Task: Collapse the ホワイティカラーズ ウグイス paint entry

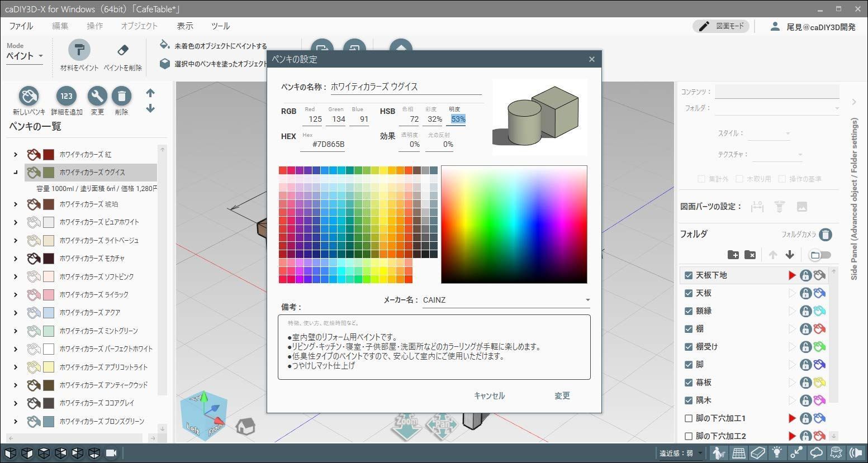Action: coord(15,172)
